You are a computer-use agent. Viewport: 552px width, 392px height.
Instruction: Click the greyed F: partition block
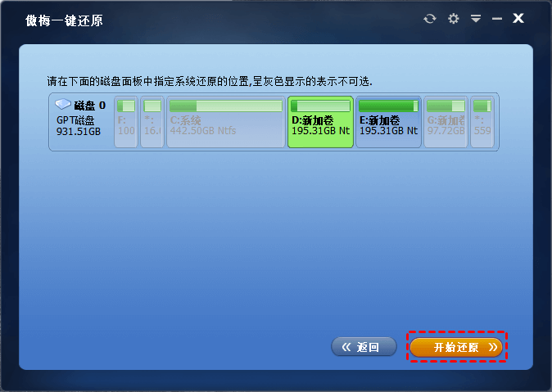(126, 122)
